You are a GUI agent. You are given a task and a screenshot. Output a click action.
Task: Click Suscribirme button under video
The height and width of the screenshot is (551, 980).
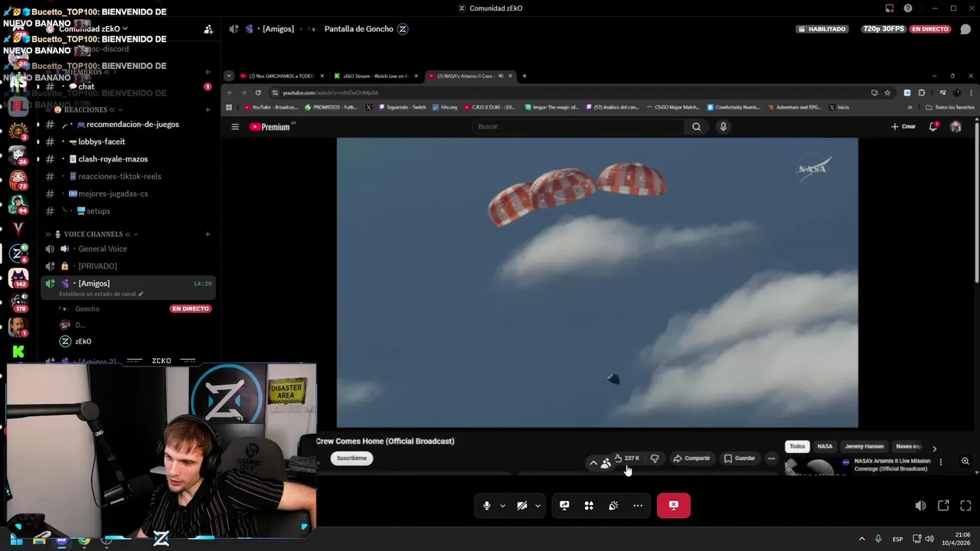pos(351,458)
